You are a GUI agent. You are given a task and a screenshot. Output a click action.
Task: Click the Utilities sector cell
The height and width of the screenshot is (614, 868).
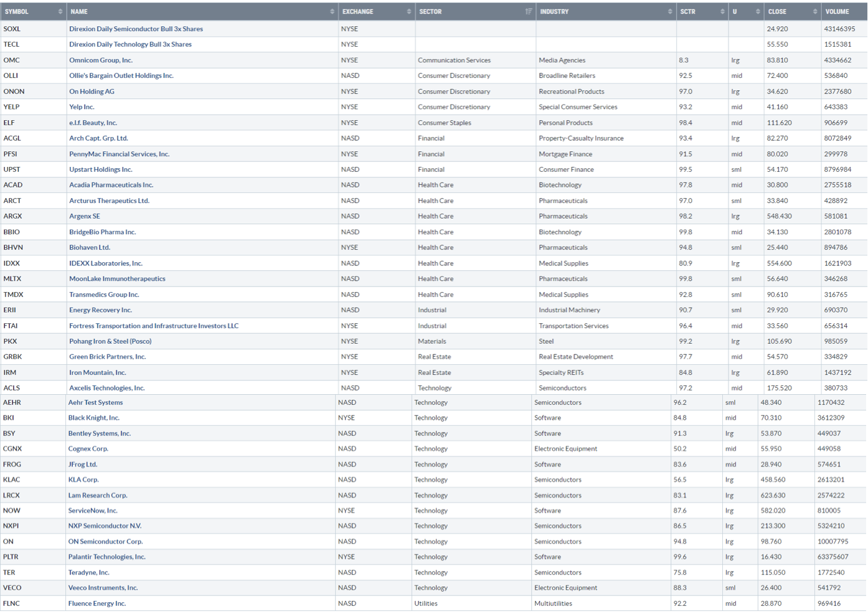point(426,603)
